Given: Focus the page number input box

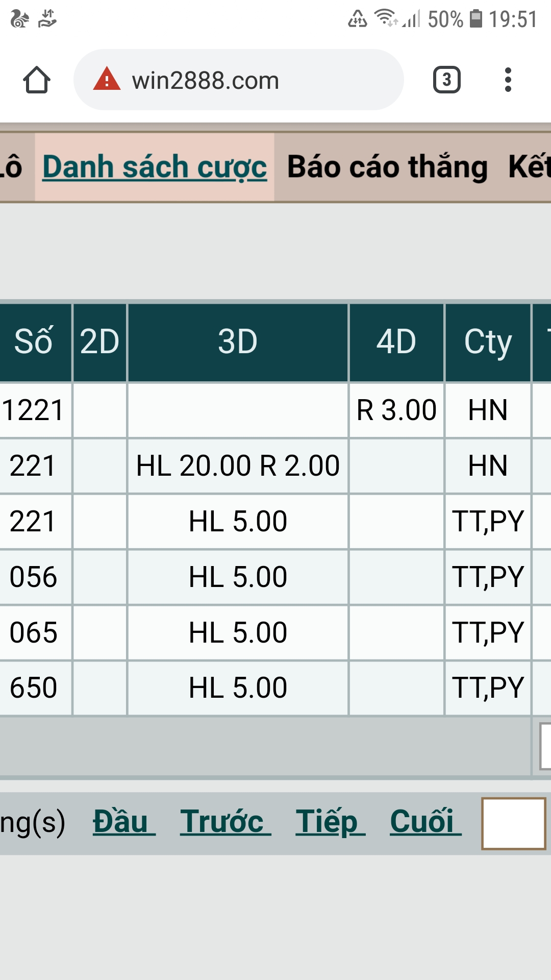Looking at the screenshot, I should 513,823.
